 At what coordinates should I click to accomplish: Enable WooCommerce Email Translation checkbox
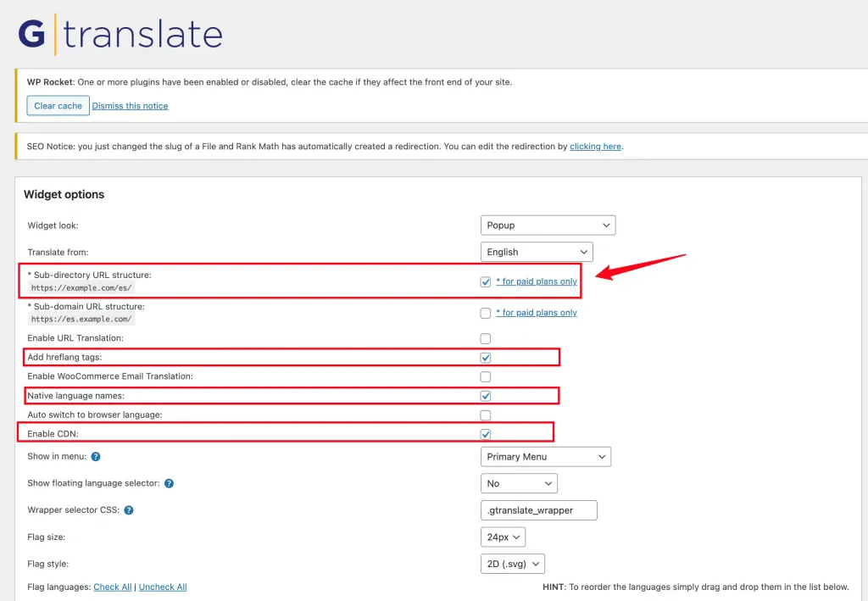coord(486,377)
